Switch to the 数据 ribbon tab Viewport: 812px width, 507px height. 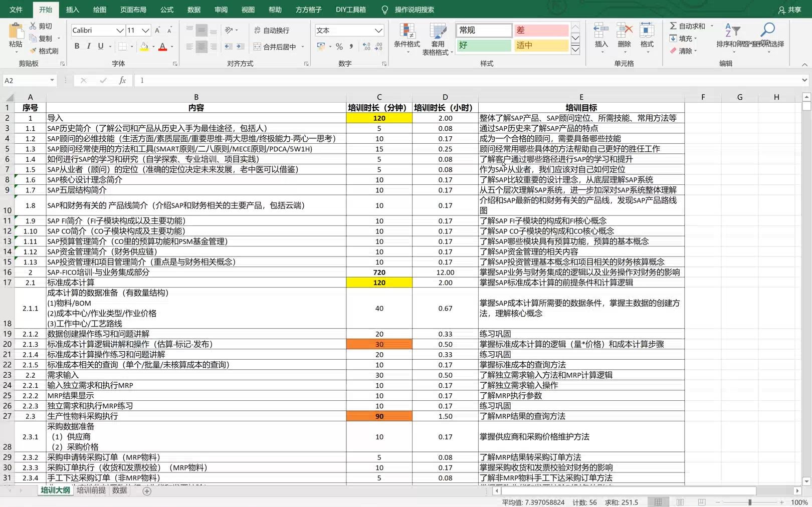point(194,10)
